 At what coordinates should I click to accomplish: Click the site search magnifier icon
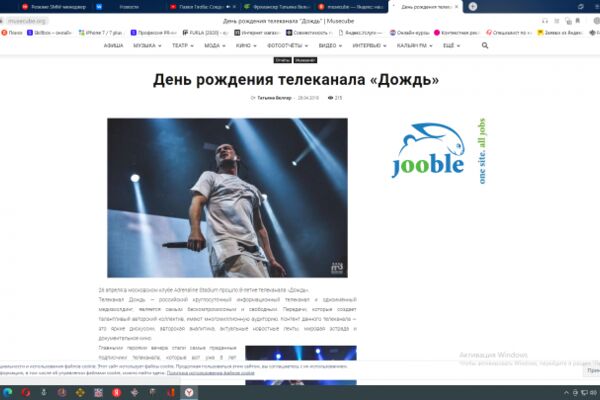pyautogui.click(x=485, y=46)
